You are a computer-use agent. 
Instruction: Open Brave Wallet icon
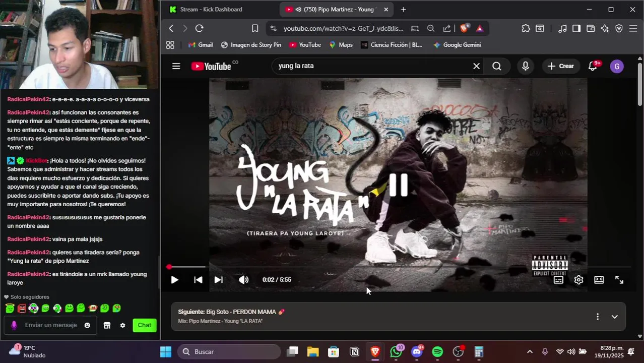[591, 29]
